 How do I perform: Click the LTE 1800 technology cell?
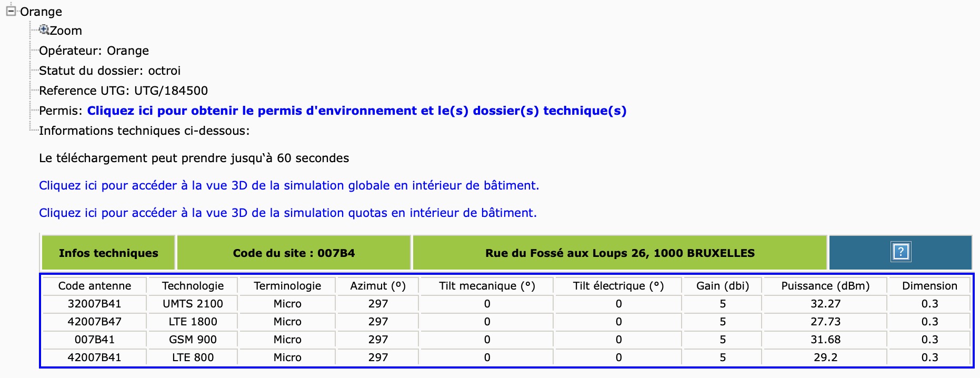pyautogui.click(x=193, y=322)
